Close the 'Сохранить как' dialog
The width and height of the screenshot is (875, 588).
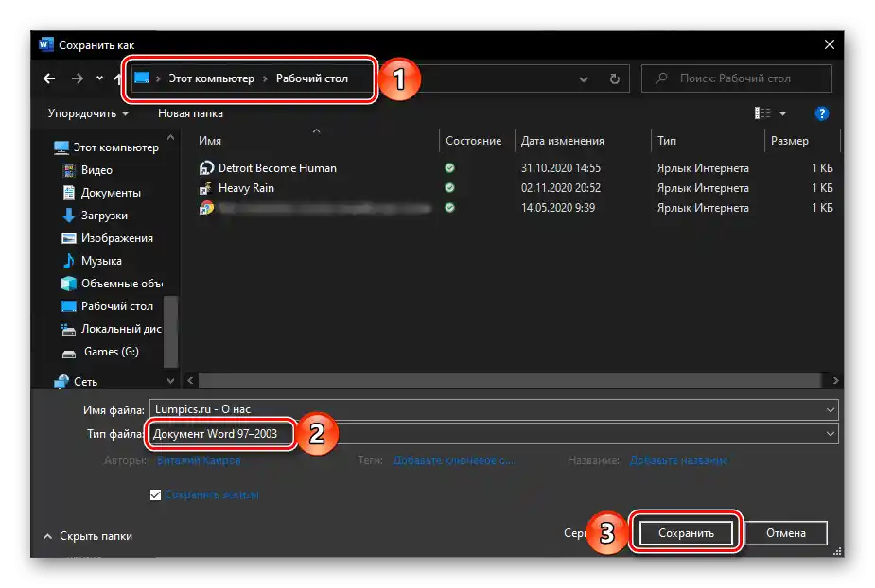coord(830,44)
